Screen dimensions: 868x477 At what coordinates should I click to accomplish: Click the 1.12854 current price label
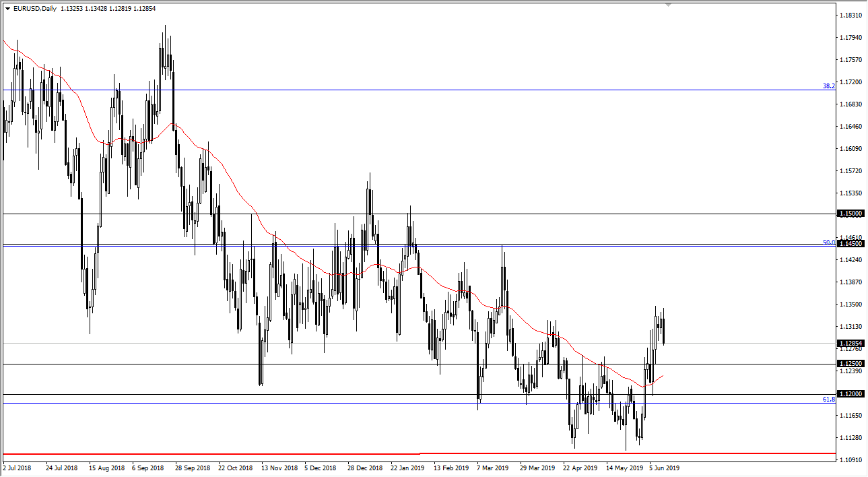click(851, 343)
